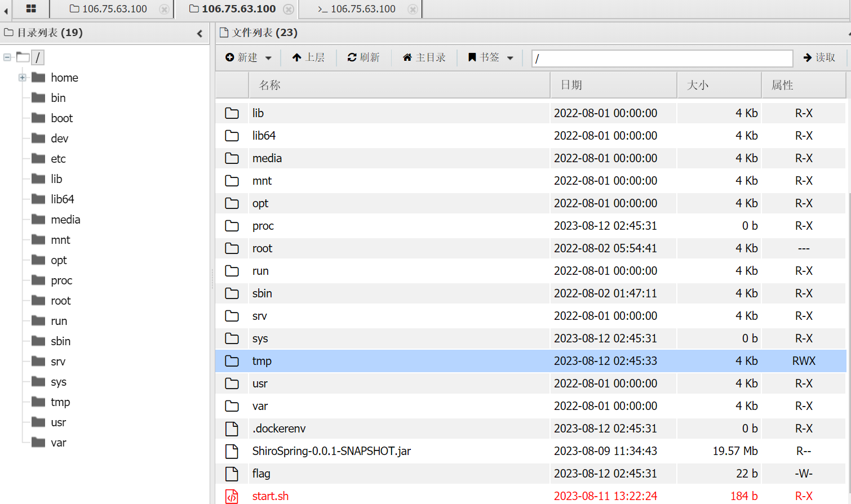Image resolution: width=851 pixels, height=504 pixels.
Task: Click the .dockerenv file icon
Action: coord(232,429)
